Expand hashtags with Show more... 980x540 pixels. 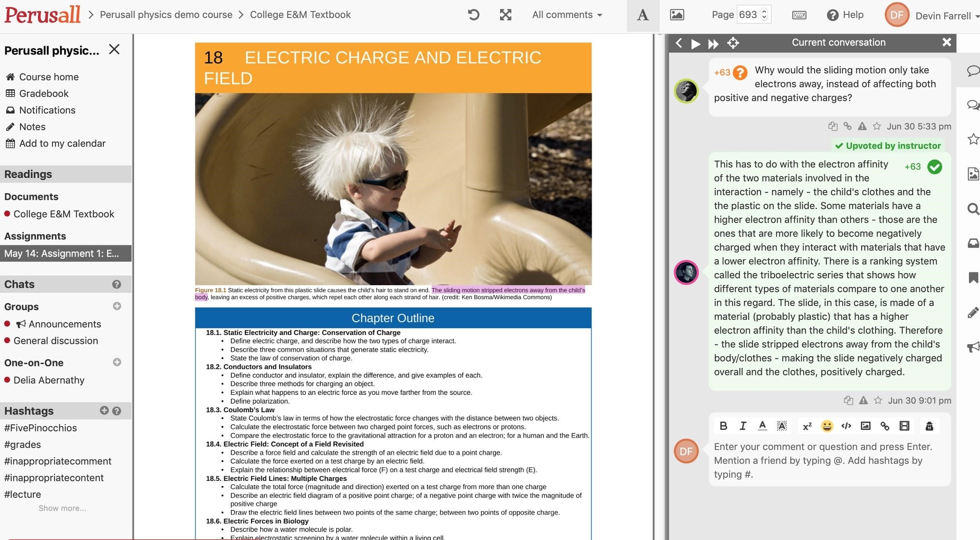62,508
